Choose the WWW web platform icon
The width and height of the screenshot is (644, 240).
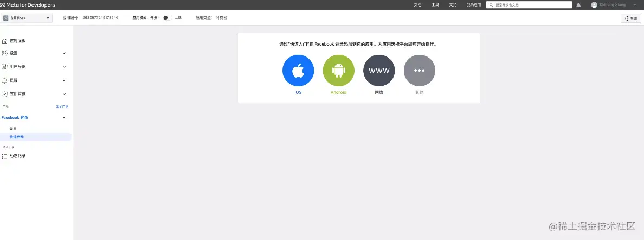pyautogui.click(x=379, y=71)
